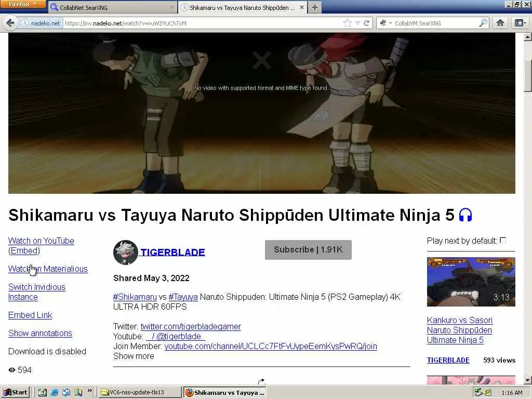Click the partially visible second recommended thumbnail
This screenshot has height=399, width=532.
coord(471,380)
